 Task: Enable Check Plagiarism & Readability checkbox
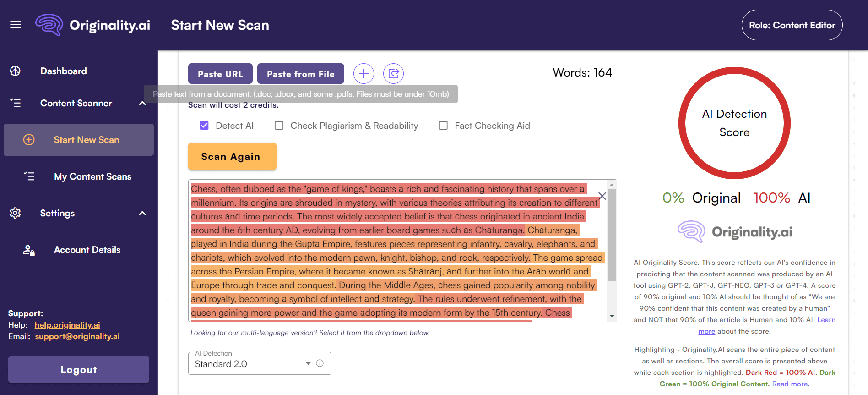(x=279, y=126)
